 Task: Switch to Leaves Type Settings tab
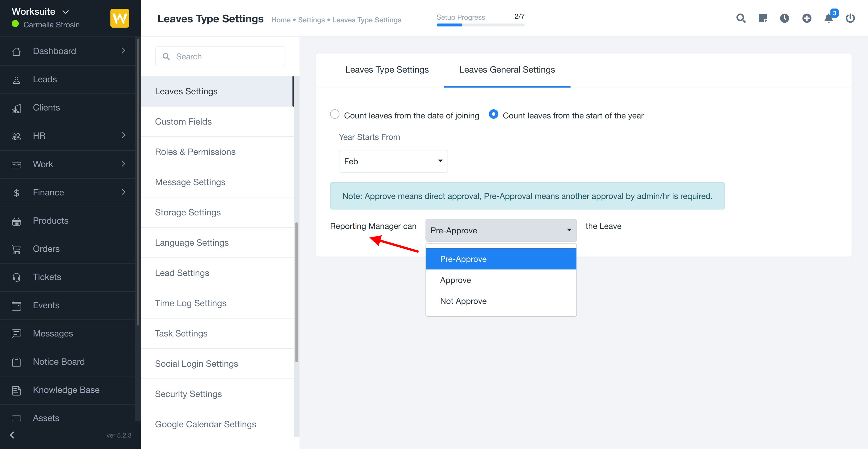coord(386,70)
